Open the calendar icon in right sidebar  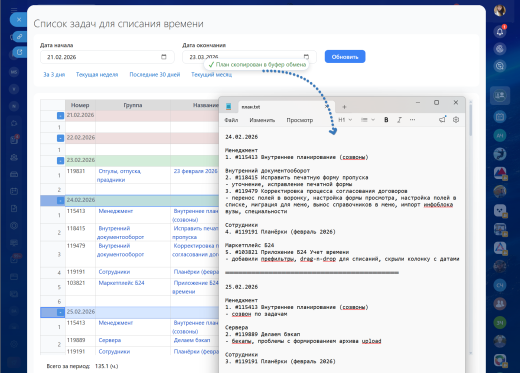pos(500,117)
